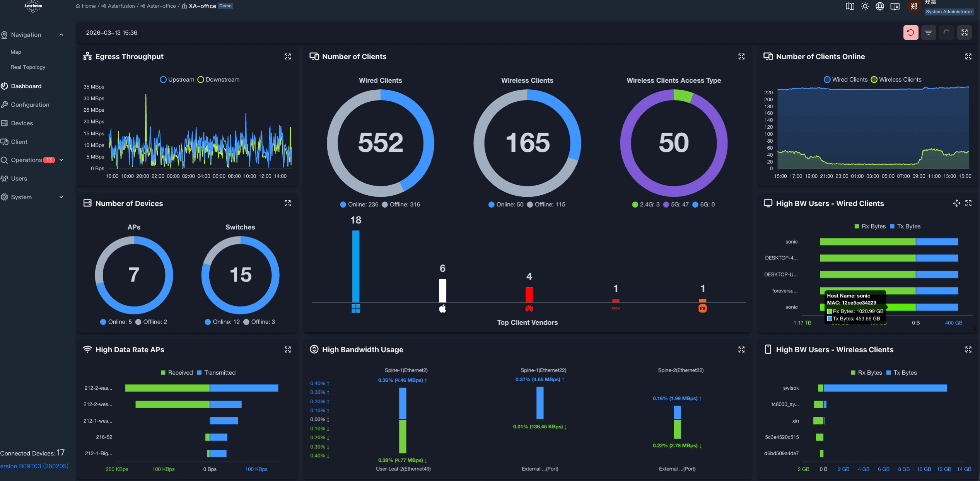Click the pink reset/undo icon above the dashboard
This screenshot has width=980, height=481.
(x=911, y=32)
